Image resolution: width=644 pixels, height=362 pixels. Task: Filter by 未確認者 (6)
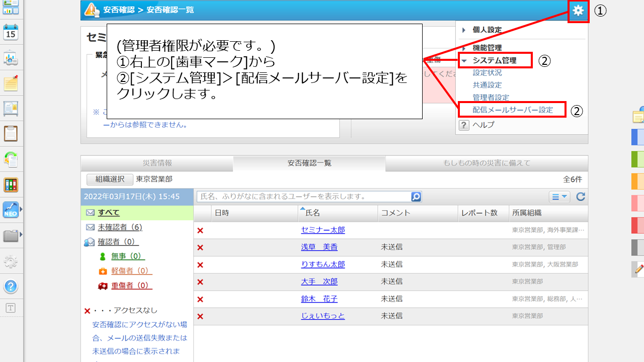120,227
